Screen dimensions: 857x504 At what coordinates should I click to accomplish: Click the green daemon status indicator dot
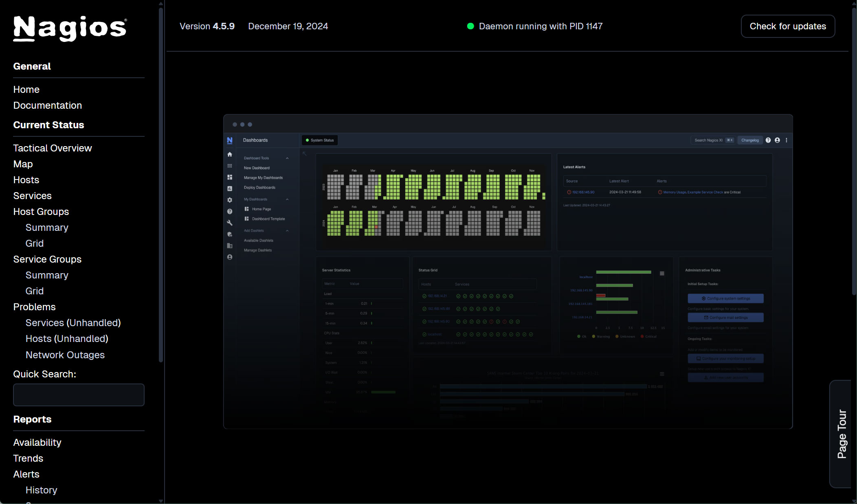point(470,26)
